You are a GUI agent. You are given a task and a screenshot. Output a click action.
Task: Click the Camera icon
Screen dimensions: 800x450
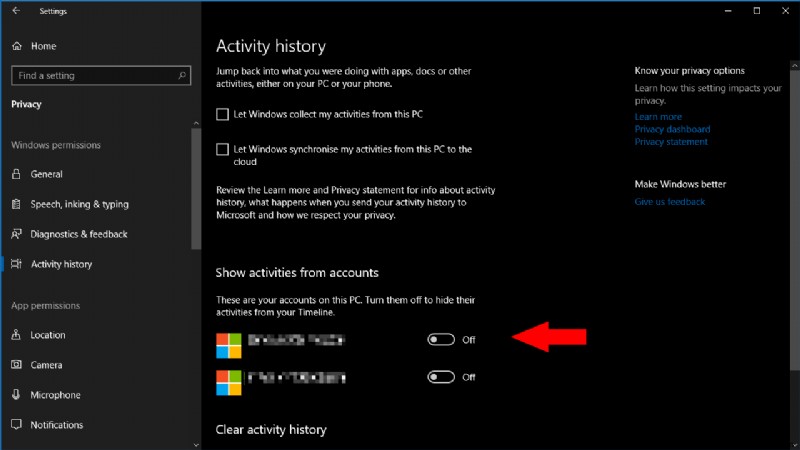[x=16, y=365]
